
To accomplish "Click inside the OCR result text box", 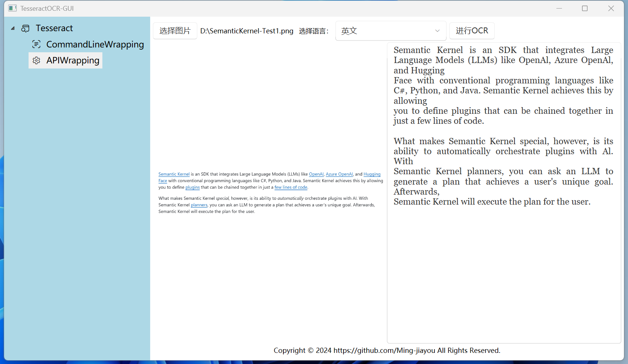I will pos(504,193).
